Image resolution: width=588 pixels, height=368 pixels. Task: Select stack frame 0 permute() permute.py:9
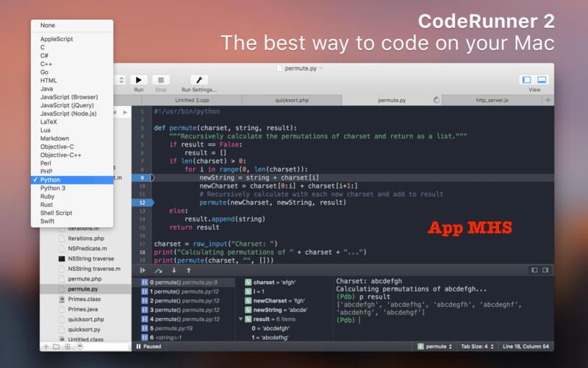[183, 283]
